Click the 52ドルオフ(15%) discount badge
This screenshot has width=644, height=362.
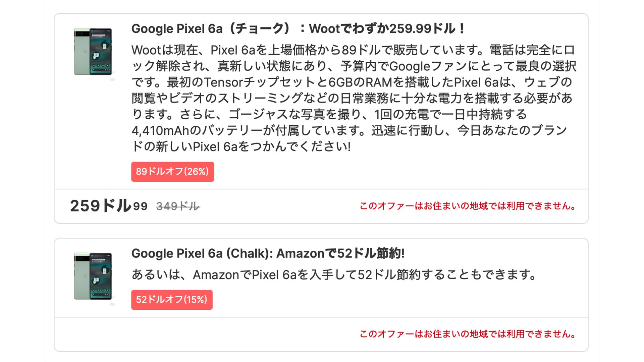coord(172,300)
